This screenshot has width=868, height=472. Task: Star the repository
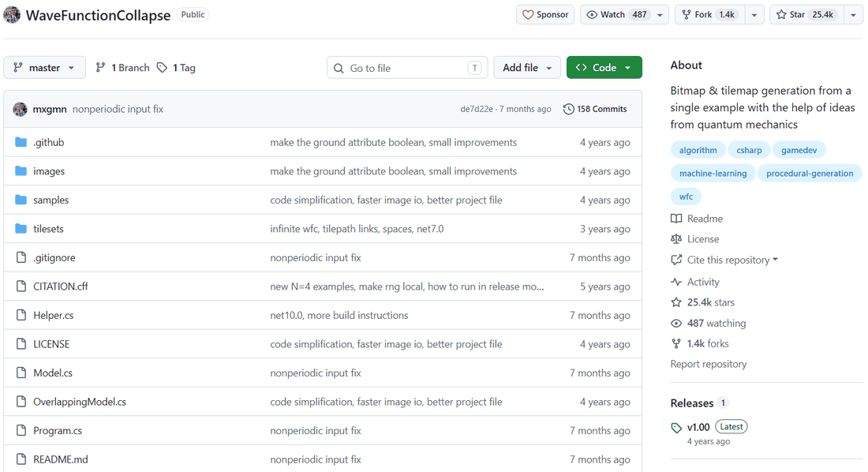806,14
